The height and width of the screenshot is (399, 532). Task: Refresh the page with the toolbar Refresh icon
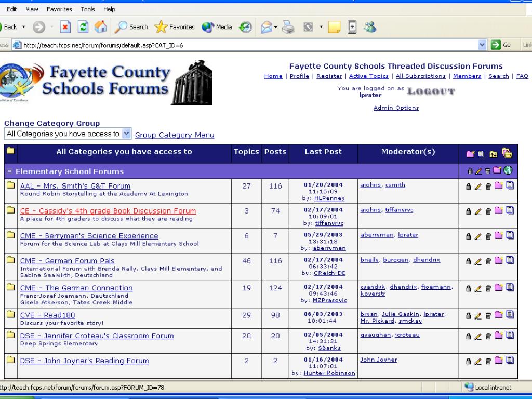click(x=83, y=27)
